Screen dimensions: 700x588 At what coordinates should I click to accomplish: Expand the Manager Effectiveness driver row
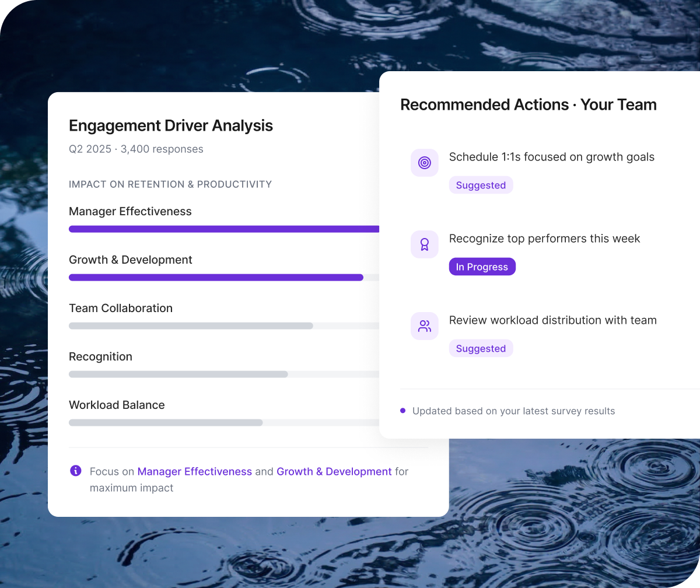(x=130, y=211)
